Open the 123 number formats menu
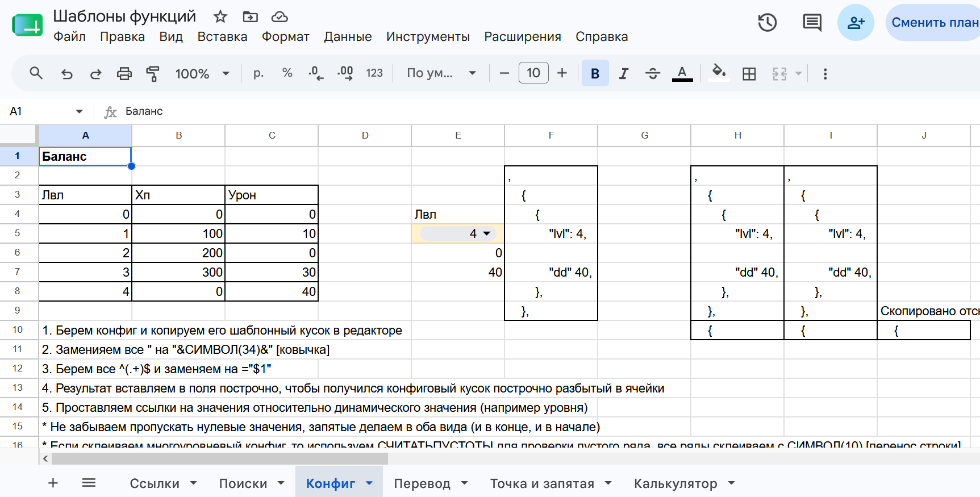This screenshot has height=497, width=980. (x=374, y=73)
